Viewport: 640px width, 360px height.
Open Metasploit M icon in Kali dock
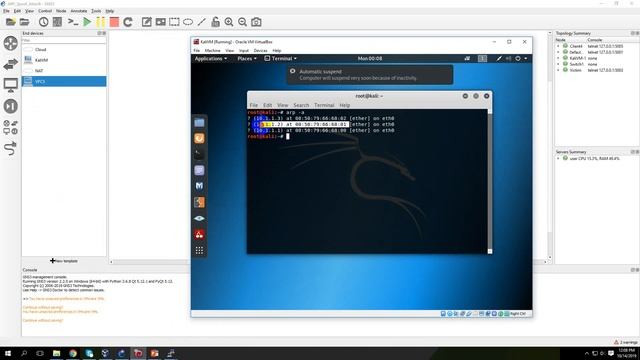click(199, 186)
